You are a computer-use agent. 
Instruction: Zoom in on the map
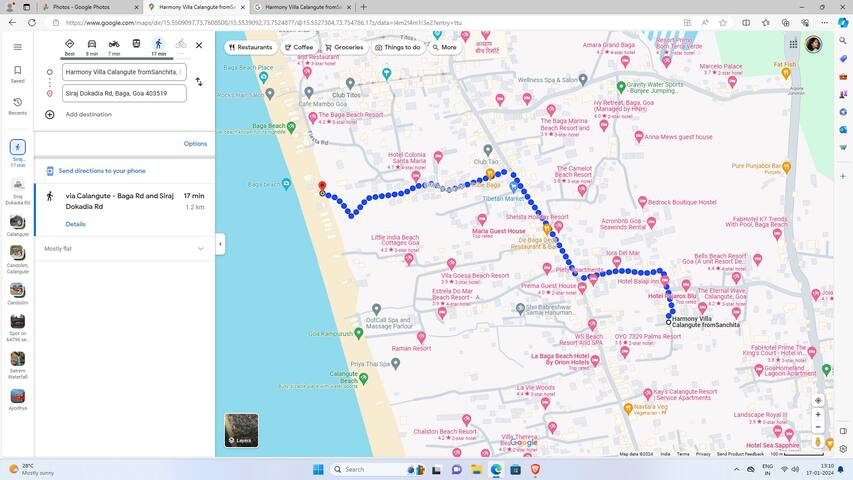point(818,414)
